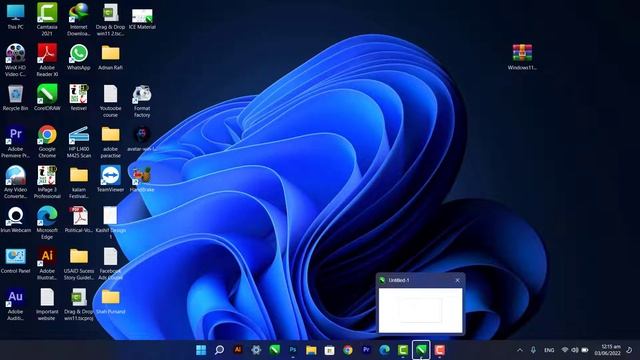
Task: Select Youtube course document on desktop
Action: point(110,100)
